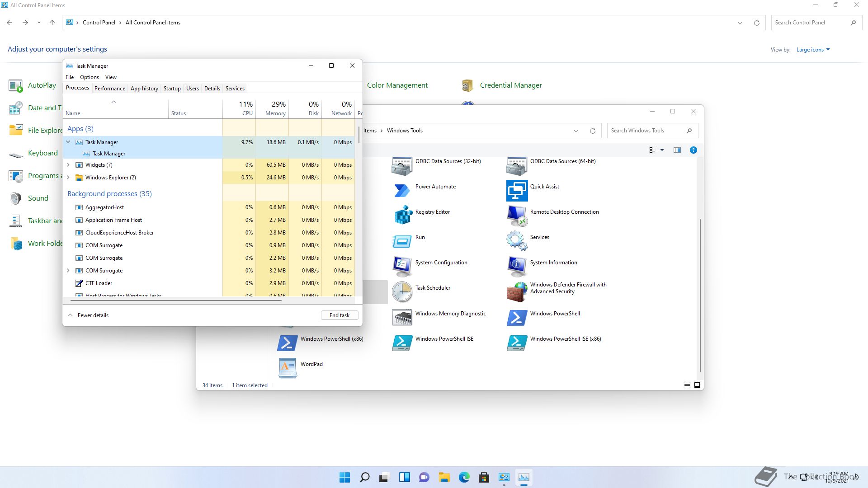Go up one level in Control Panel
Screen dimensions: 868x488
[52, 23]
